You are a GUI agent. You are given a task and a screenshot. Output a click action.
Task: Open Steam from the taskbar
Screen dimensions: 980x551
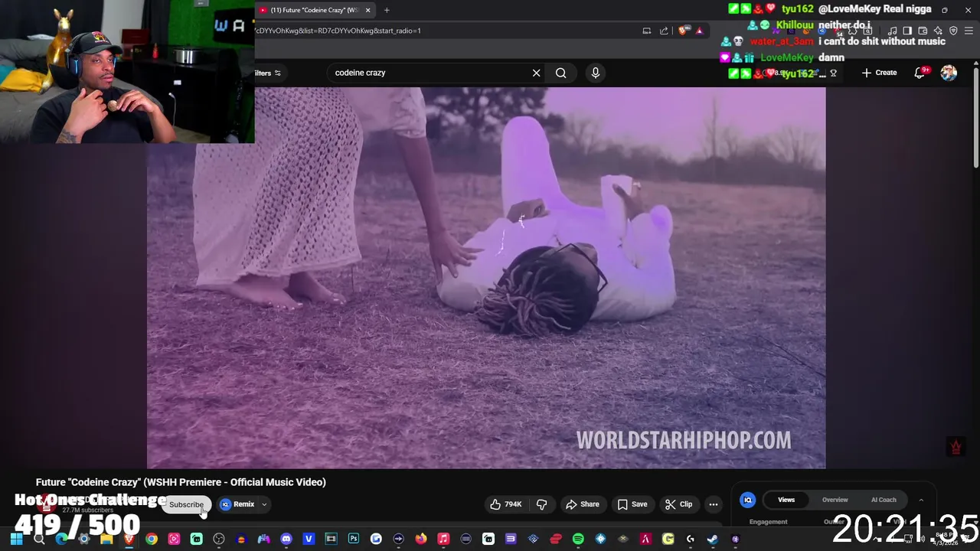pos(712,540)
